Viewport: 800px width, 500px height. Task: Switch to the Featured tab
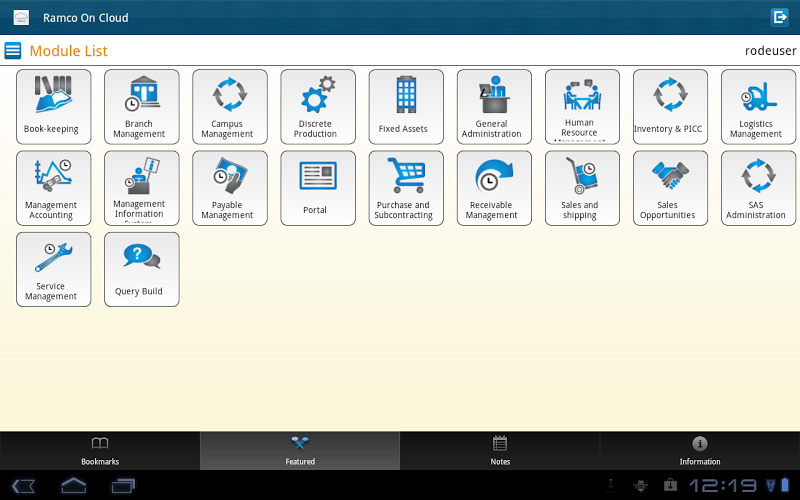pyautogui.click(x=300, y=451)
